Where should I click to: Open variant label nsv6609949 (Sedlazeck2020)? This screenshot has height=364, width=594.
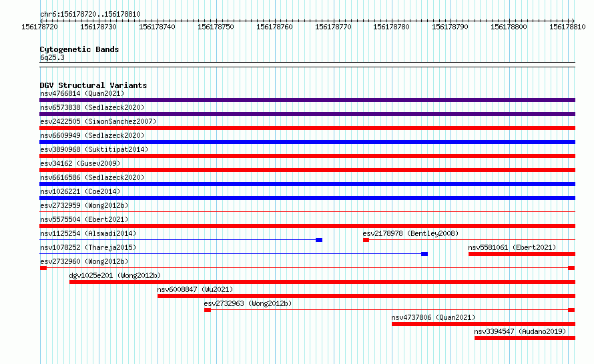pyautogui.click(x=92, y=135)
